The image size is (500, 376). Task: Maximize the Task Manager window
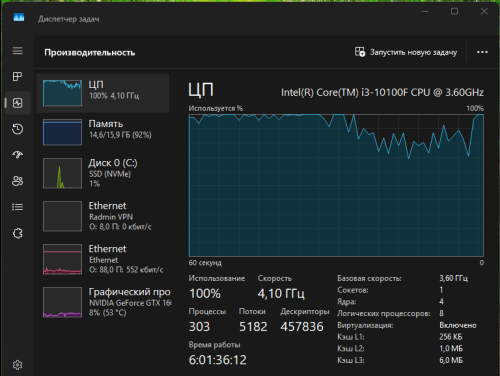(x=454, y=11)
